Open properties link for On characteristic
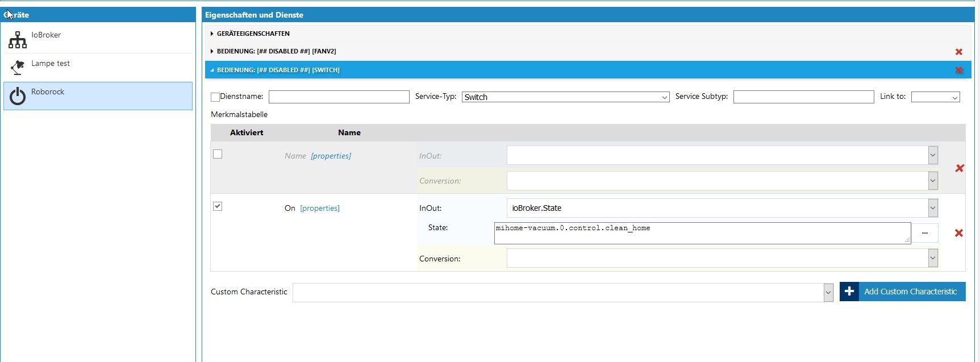980x362 pixels. 320,208
